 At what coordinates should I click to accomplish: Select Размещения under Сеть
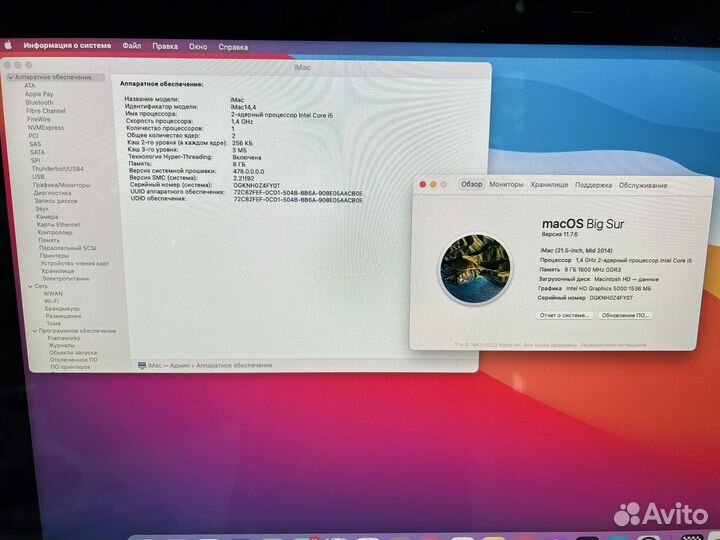[63, 316]
